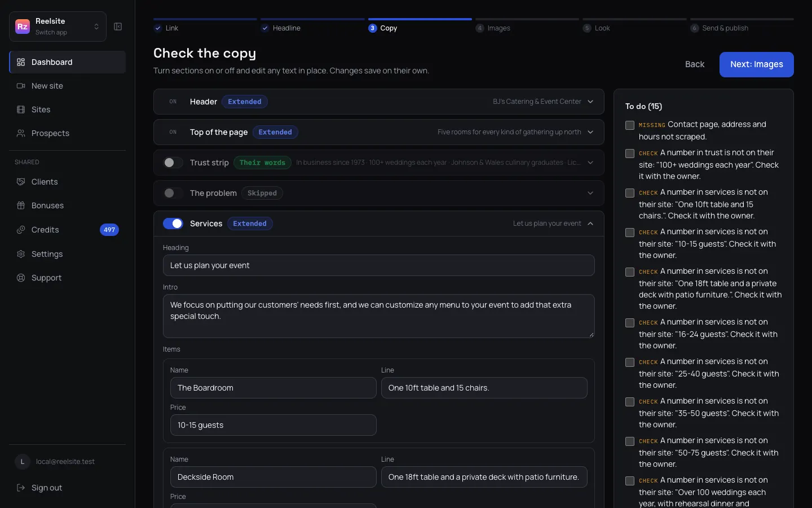The image size is (812, 508).
Task: Click the user avatar letter L
Action: pos(23,462)
